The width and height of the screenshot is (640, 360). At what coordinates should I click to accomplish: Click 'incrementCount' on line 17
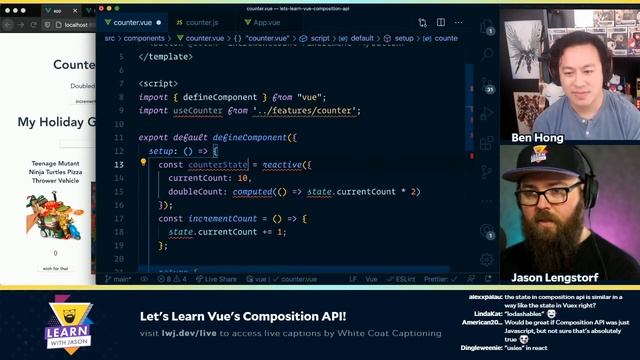point(222,218)
